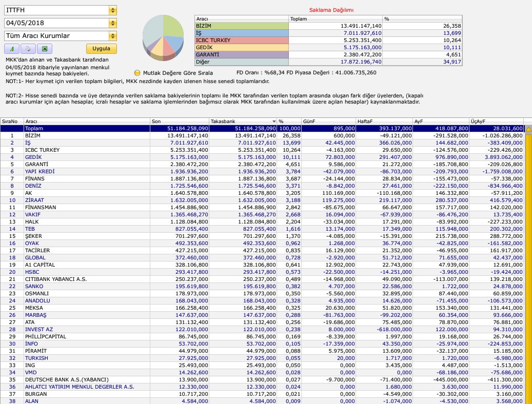Click the MEKSA row name
The image size is (532, 404).
pyautogui.click(x=34, y=308)
